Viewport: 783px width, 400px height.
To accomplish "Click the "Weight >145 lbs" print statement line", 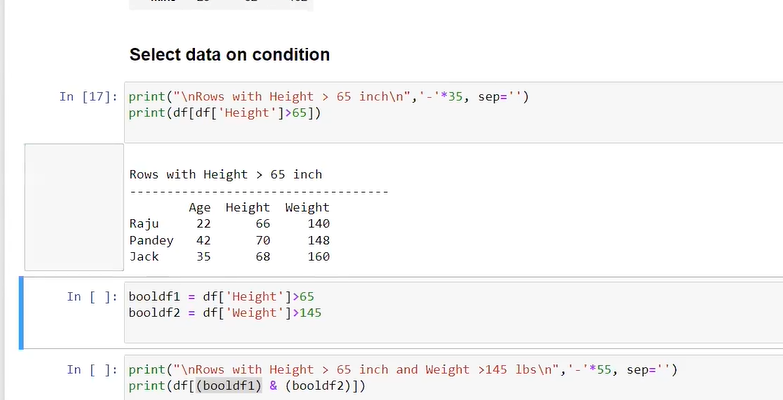I will pyautogui.click(x=402, y=370).
